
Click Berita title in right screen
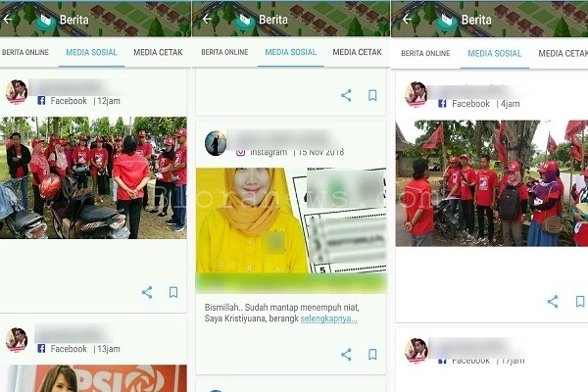point(476,20)
